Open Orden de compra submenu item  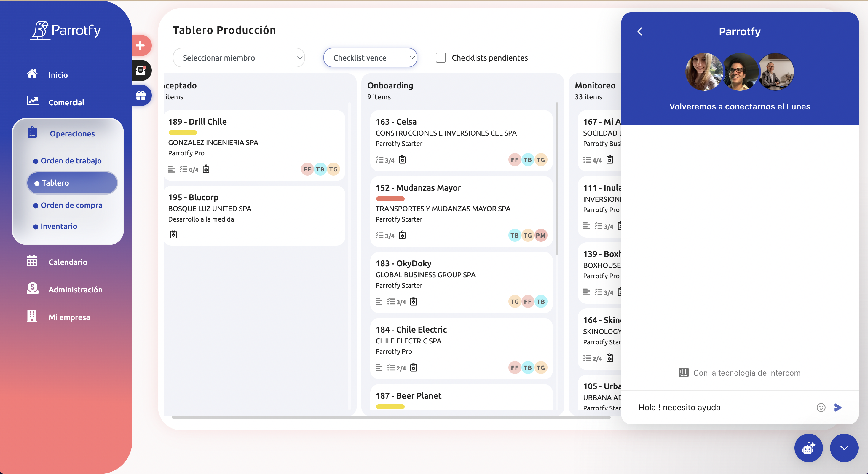coord(71,205)
